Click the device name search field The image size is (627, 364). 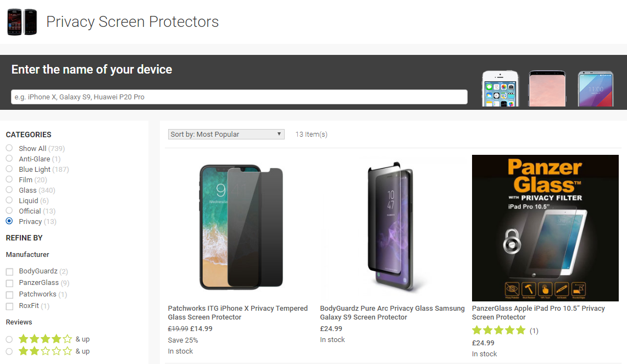(x=240, y=97)
